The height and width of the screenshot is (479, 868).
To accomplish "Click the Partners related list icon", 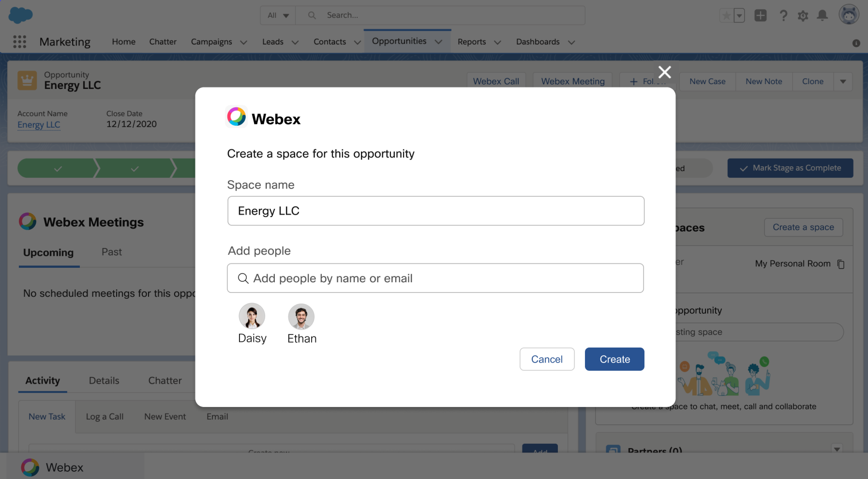I will point(613,449).
